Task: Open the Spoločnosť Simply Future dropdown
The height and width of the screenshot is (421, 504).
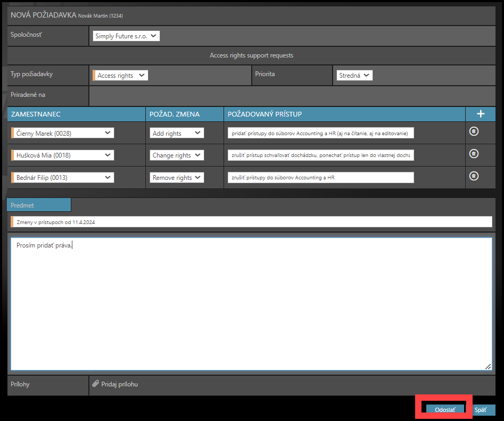Action: [126, 36]
